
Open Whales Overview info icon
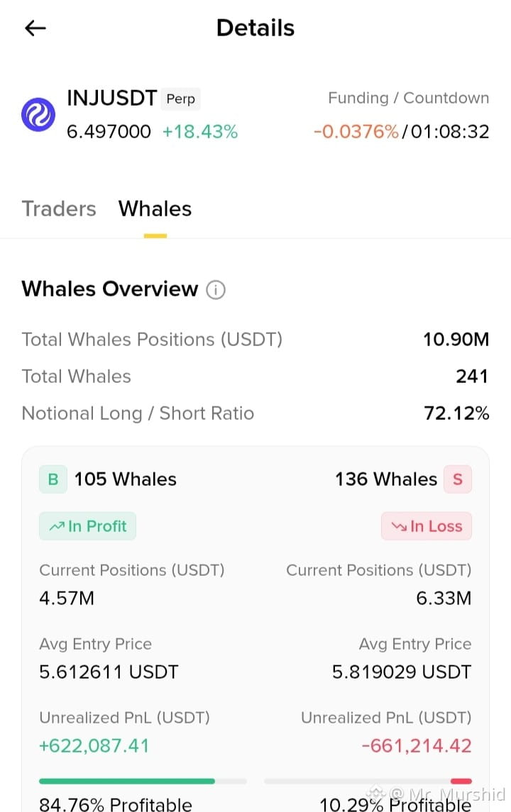click(x=216, y=289)
